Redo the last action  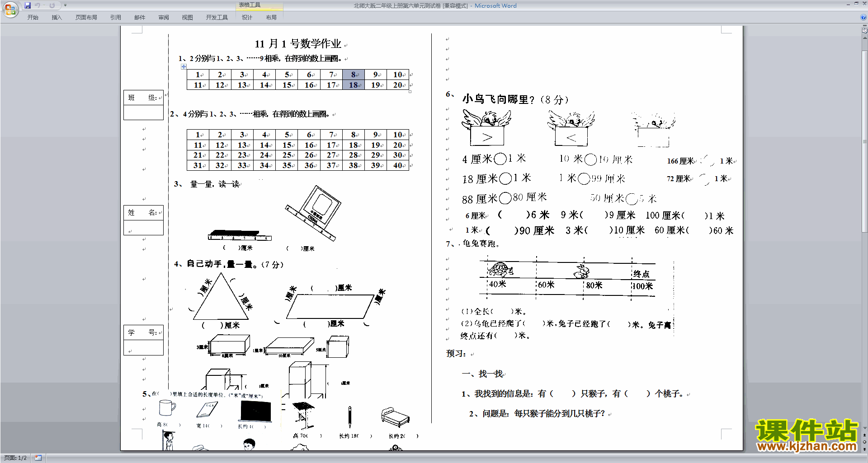coord(52,5)
